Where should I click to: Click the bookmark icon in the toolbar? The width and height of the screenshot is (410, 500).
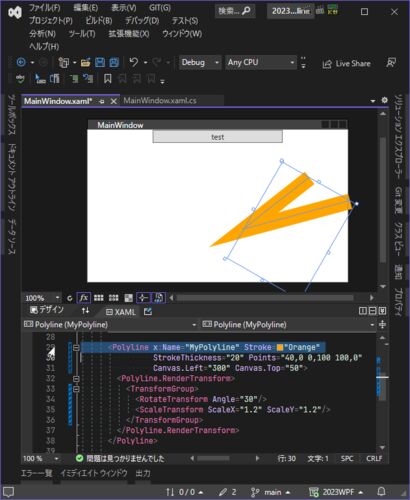click(x=108, y=79)
